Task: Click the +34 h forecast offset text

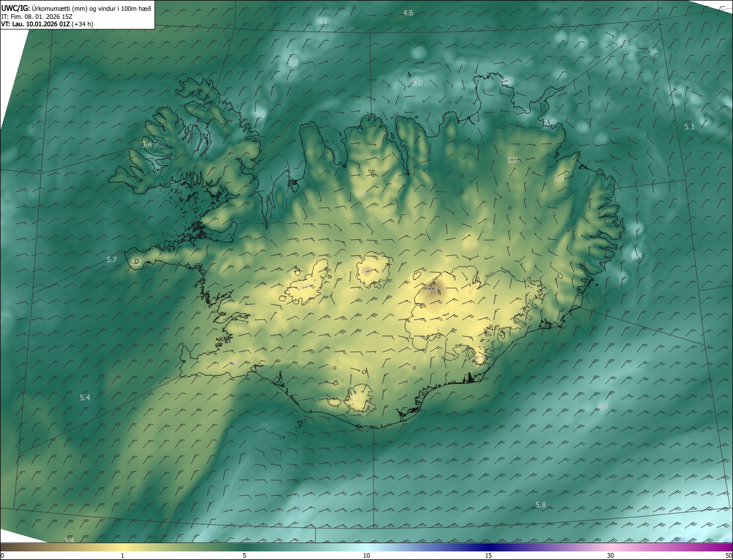Action: coord(82,24)
